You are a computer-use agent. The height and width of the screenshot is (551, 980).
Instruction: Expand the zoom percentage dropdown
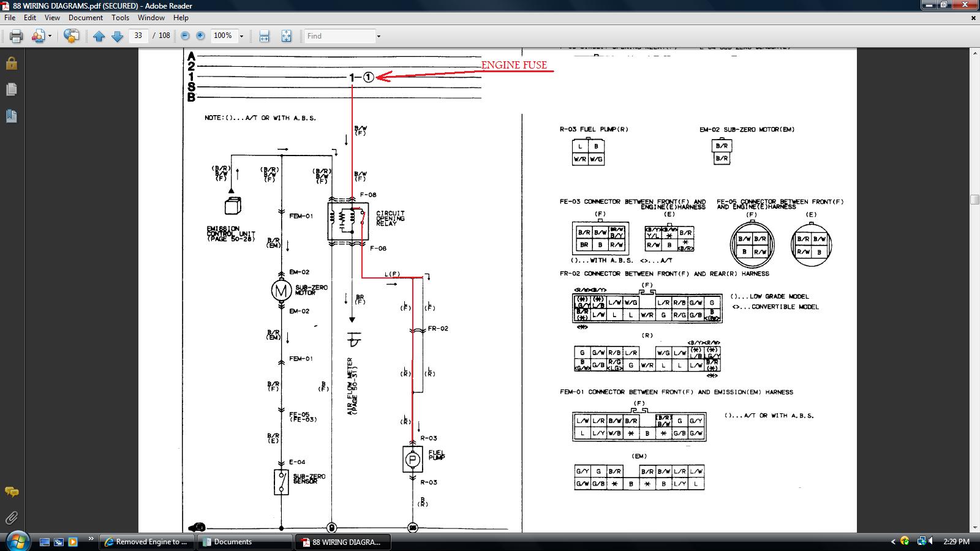[241, 36]
